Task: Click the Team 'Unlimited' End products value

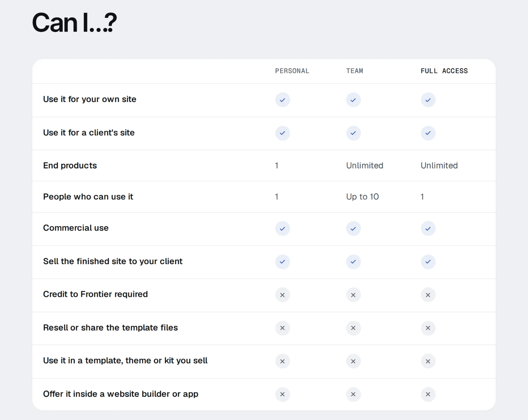Action: [x=365, y=165]
